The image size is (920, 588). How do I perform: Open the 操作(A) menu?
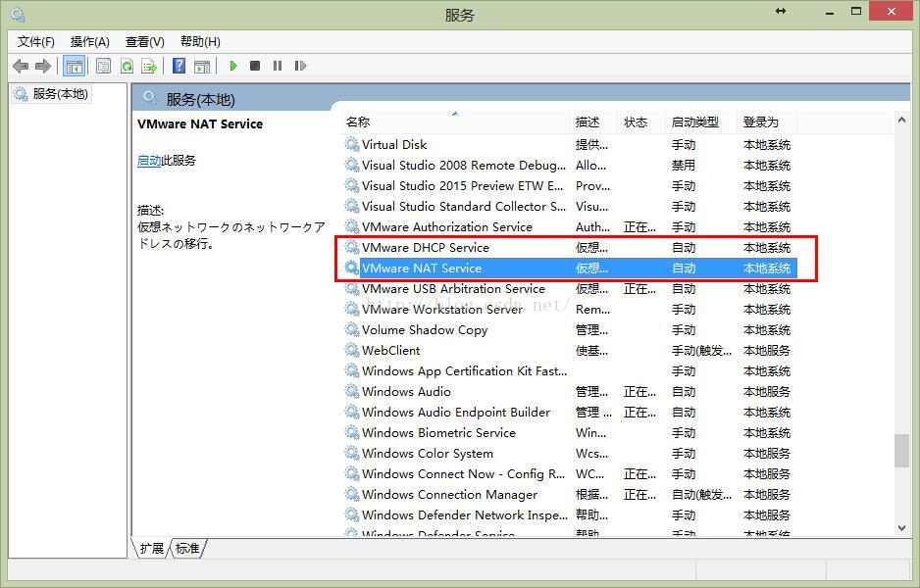pos(90,41)
